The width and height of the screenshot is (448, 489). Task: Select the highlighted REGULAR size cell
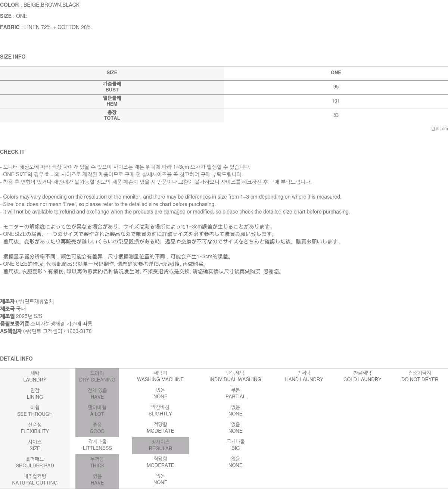tap(160, 445)
